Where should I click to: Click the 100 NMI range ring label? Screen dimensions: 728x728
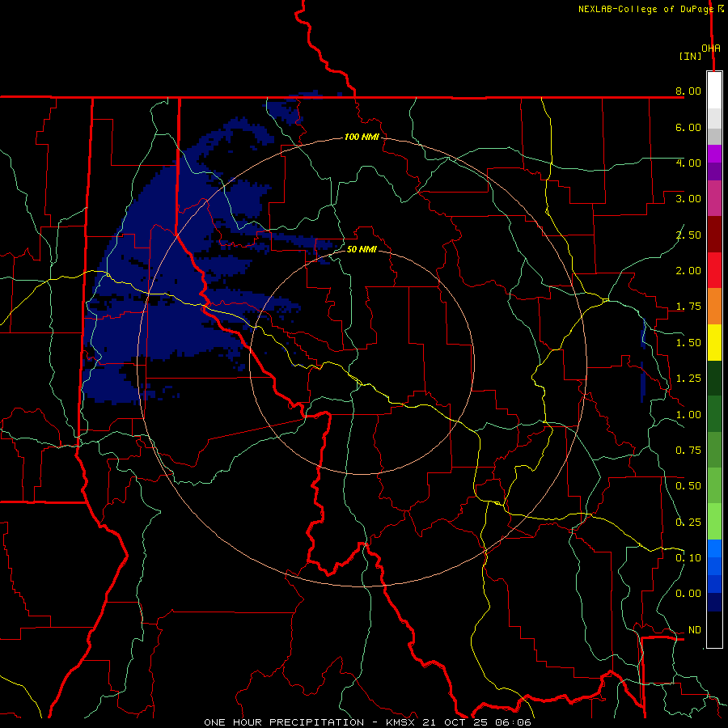coord(362,137)
